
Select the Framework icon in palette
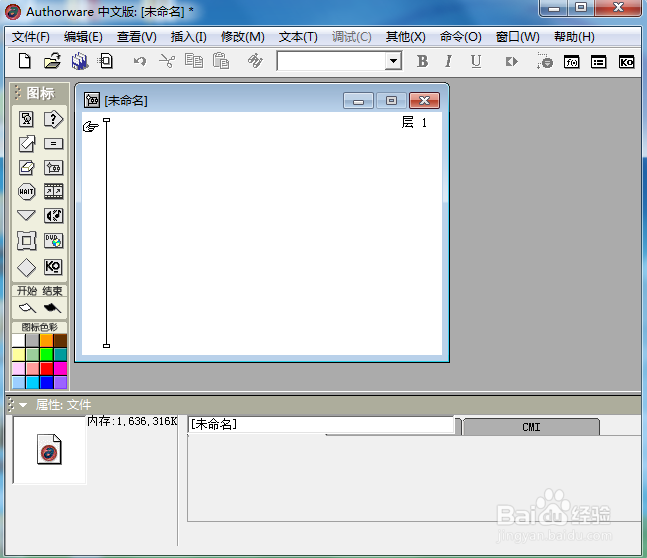[x=26, y=241]
